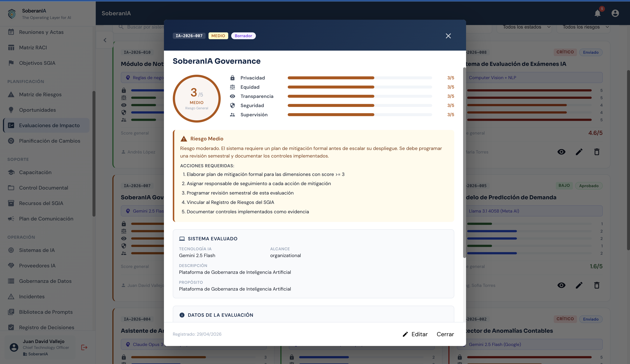
Task: Click the MEDIO risk badge in dialog header
Action: (218, 36)
